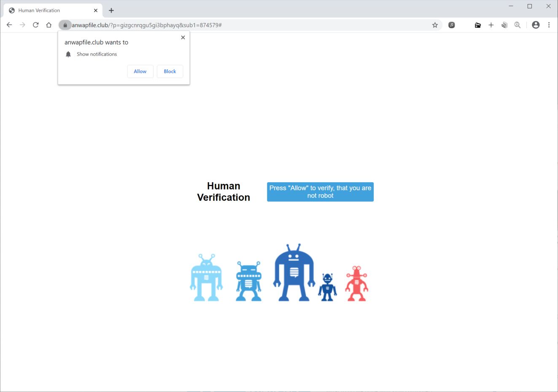Open the three-dot browser menu
Screen dimensions: 558x392
tap(549, 25)
